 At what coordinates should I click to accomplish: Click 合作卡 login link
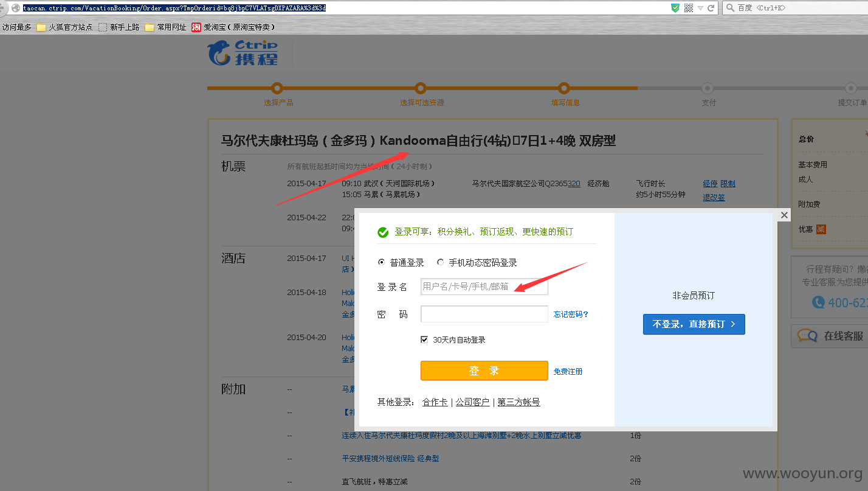(435, 402)
